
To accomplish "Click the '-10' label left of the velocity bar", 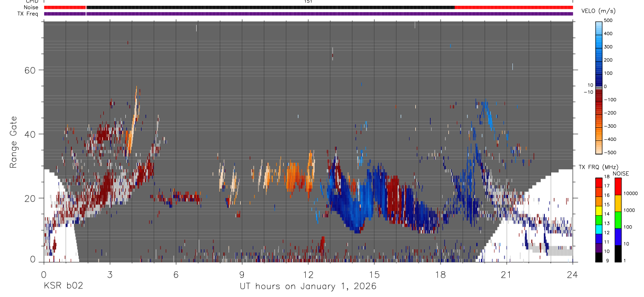I will click(x=587, y=92).
